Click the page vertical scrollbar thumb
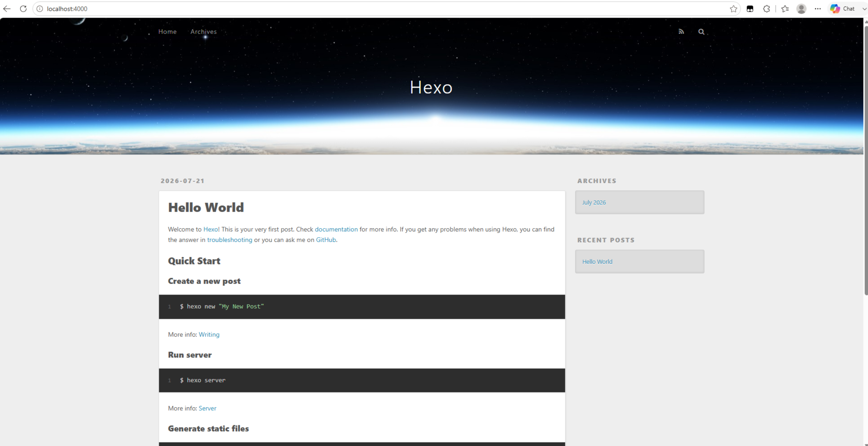This screenshot has height=446, width=868. click(x=866, y=160)
